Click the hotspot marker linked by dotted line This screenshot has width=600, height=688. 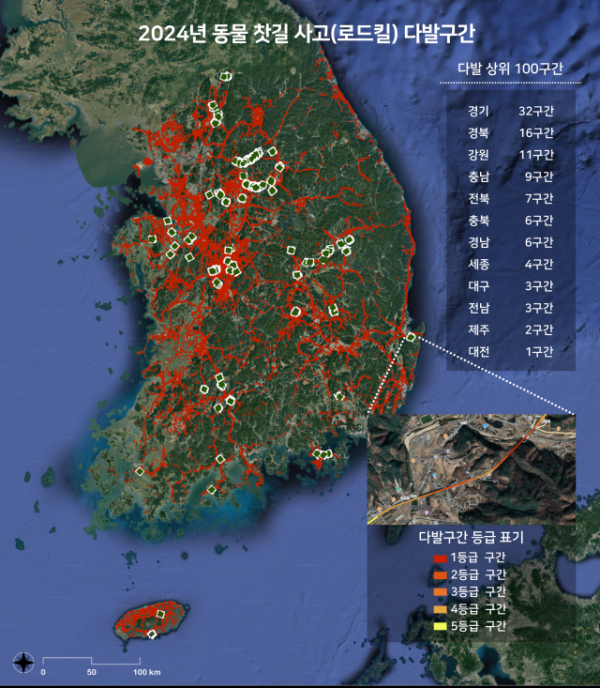coord(410,337)
